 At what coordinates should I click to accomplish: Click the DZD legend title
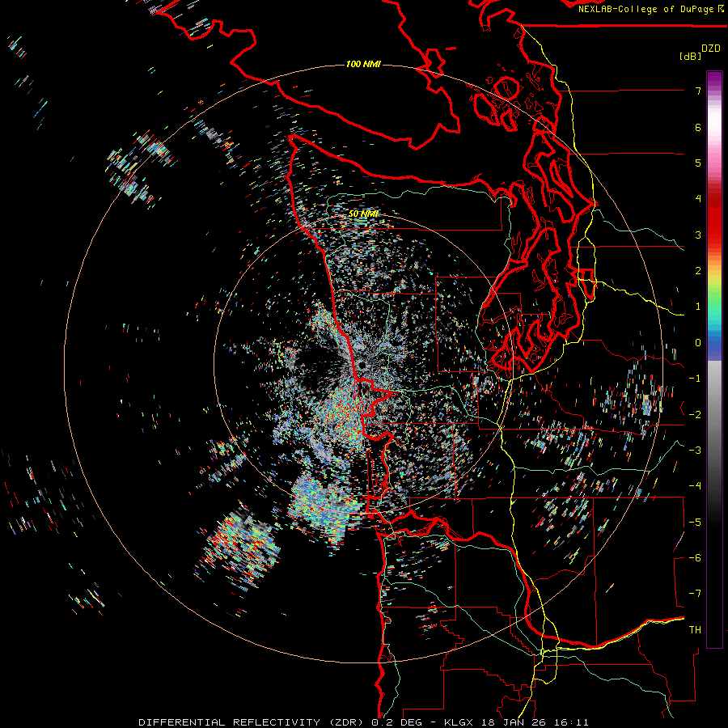(x=711, y=49)
